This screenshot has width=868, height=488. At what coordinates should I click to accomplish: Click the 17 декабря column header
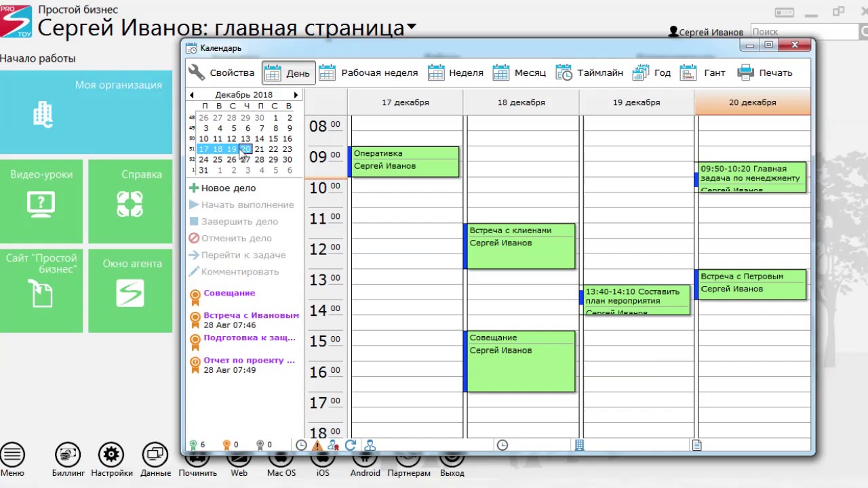coord(406,102)
